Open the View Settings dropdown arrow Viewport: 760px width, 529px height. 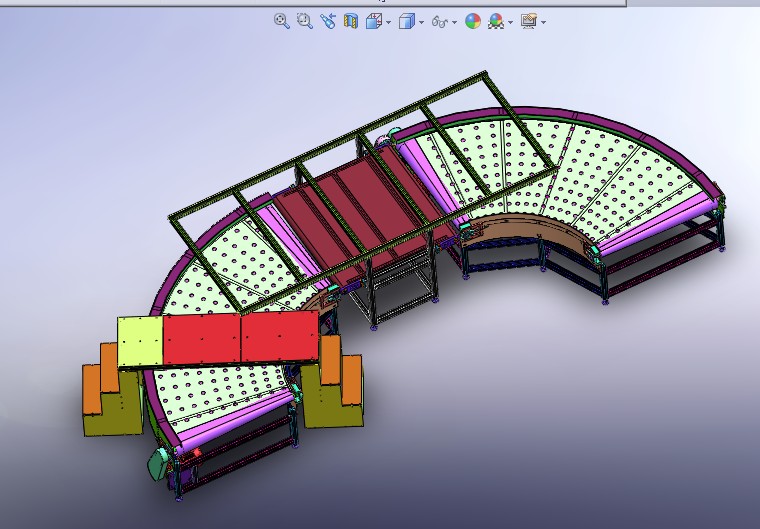coord(543,22)
